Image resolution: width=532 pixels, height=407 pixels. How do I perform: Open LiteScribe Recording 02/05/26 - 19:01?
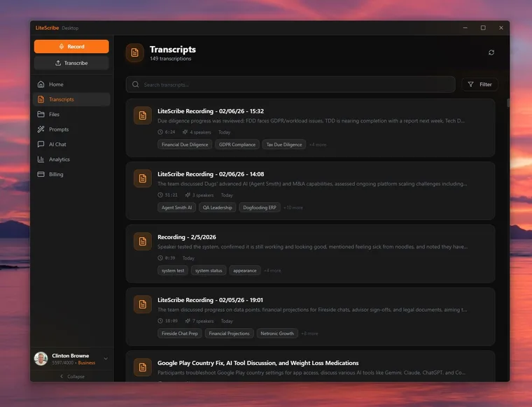[x=310, y=317]
